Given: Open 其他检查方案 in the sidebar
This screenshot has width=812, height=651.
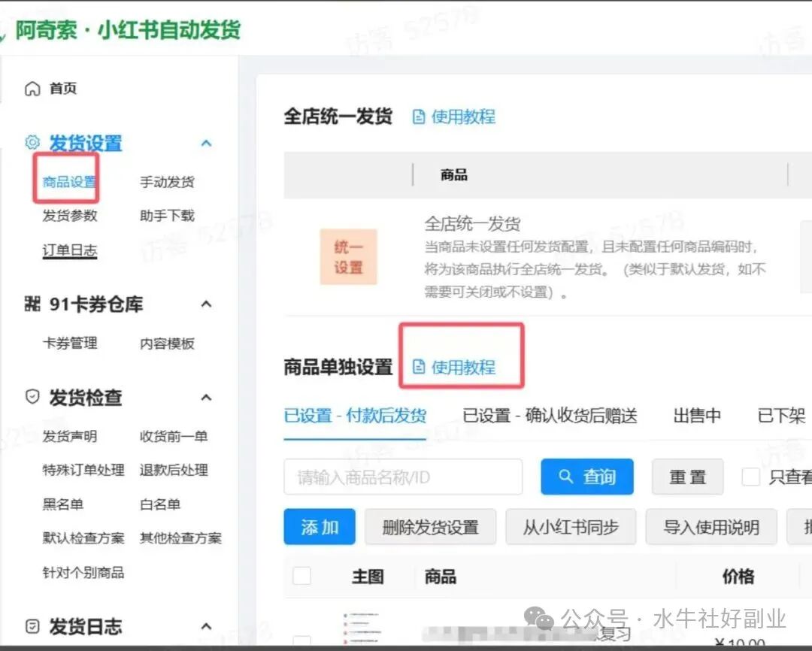Looking at the screenshot, I should point(180,538).
